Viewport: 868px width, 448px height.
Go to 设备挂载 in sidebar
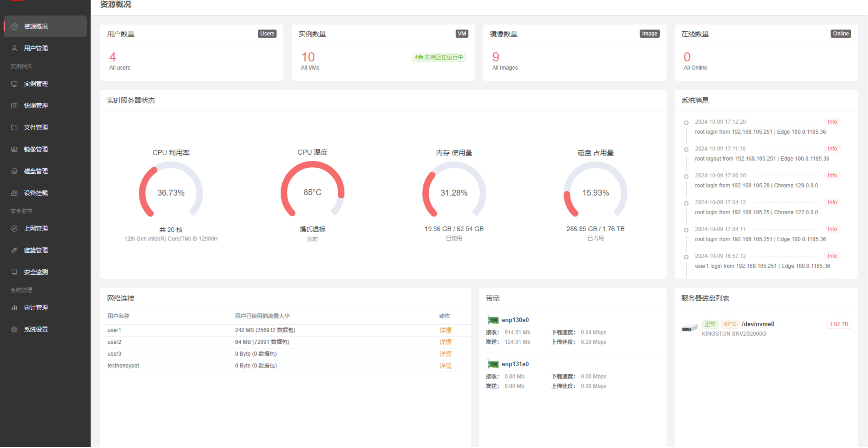tap(36, 193)
